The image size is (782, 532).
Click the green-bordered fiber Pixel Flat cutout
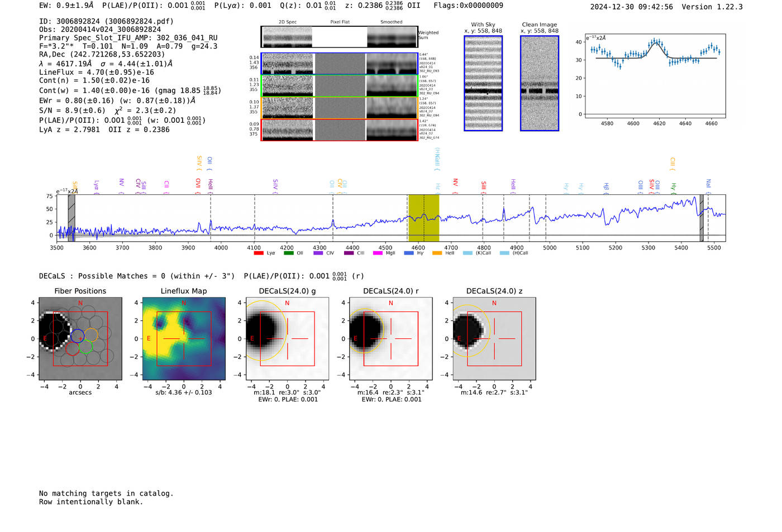tap(340, 86)
